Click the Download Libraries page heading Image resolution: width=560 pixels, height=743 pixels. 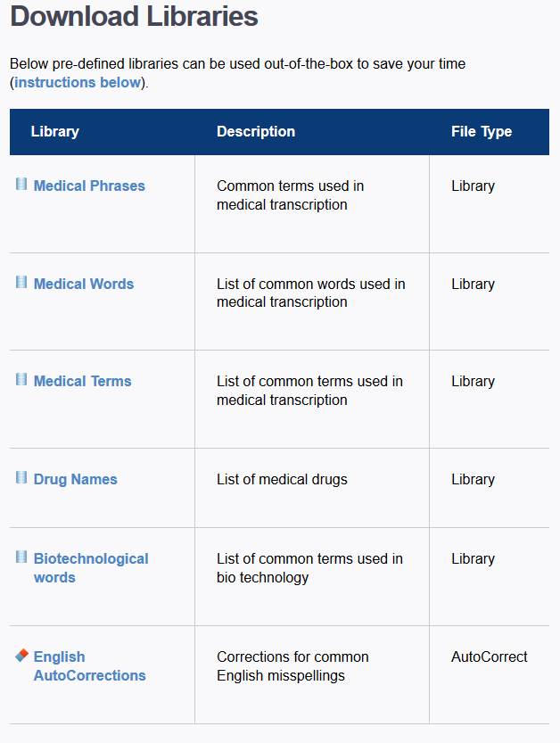(134, 16)
